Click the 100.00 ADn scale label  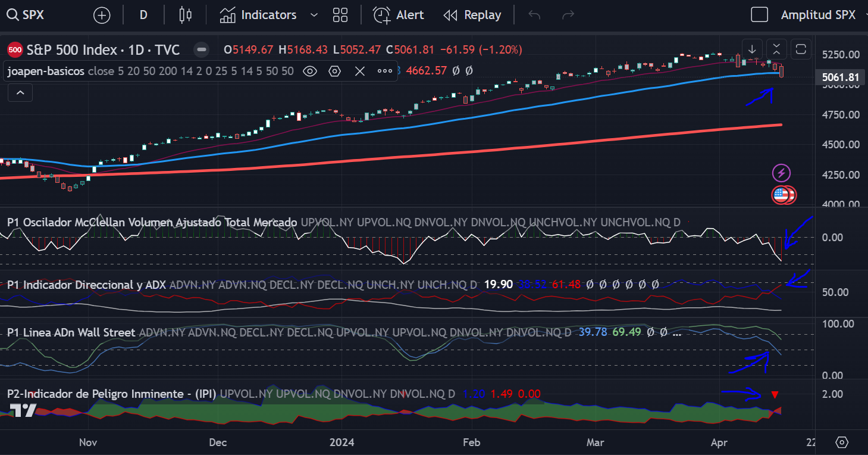(x=838, y=323)
